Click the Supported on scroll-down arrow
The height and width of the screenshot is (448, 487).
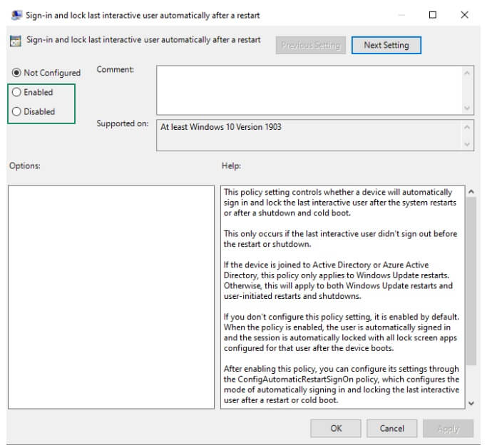click(467, 144)
